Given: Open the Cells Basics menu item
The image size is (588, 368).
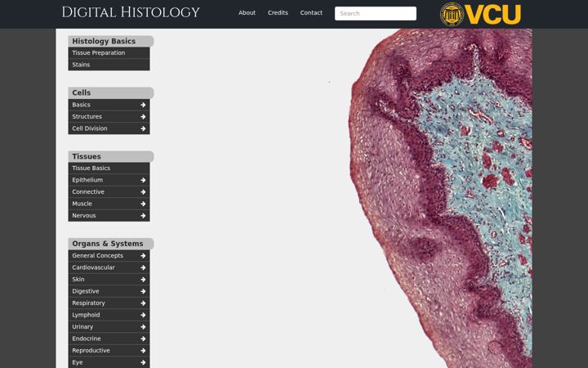Looking at the screenshot, I should point(109,105).
